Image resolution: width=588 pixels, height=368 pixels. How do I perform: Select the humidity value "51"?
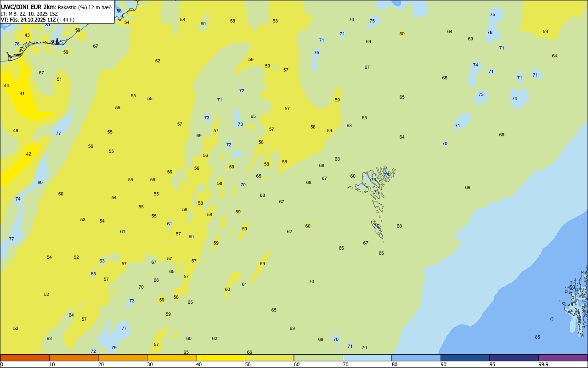click(x=59, y=79)
